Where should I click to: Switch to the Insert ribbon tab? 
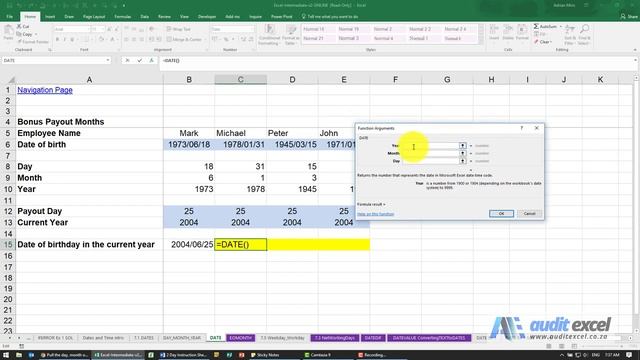tap(50, 17)
